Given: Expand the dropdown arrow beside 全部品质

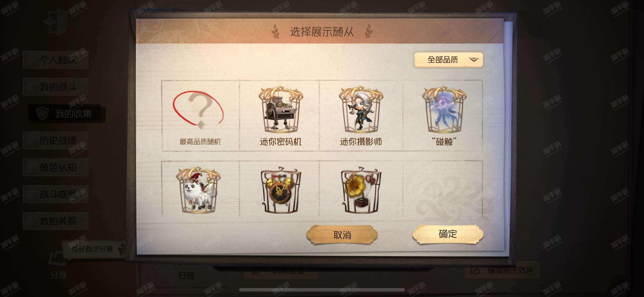Looking at the screenshot, I should [x=474, y=60].
